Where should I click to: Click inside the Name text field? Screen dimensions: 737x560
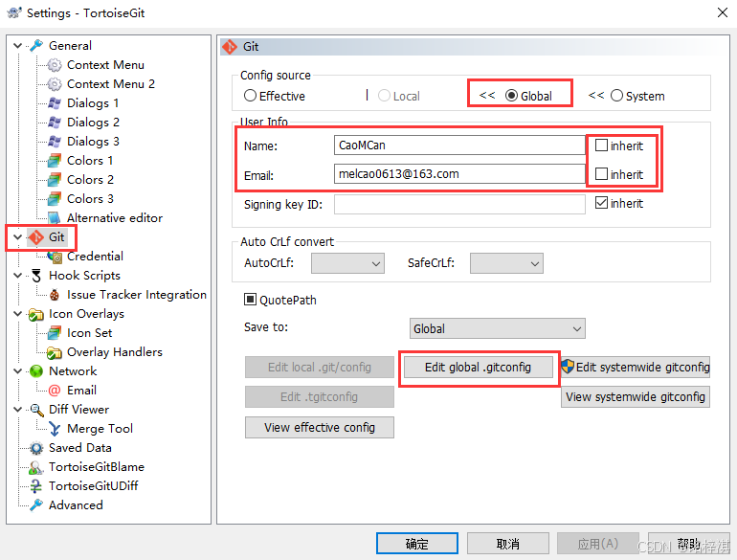click(x=459, y=146)
